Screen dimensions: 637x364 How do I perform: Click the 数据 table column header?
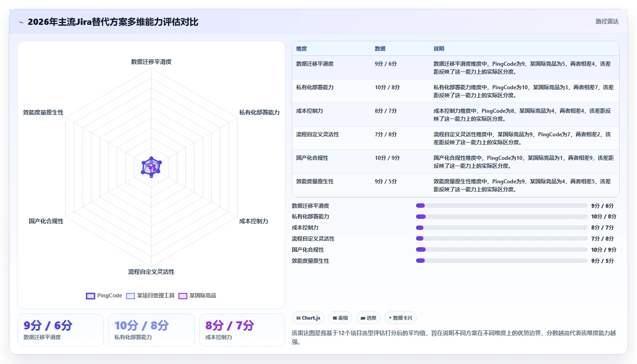[380, 49]
